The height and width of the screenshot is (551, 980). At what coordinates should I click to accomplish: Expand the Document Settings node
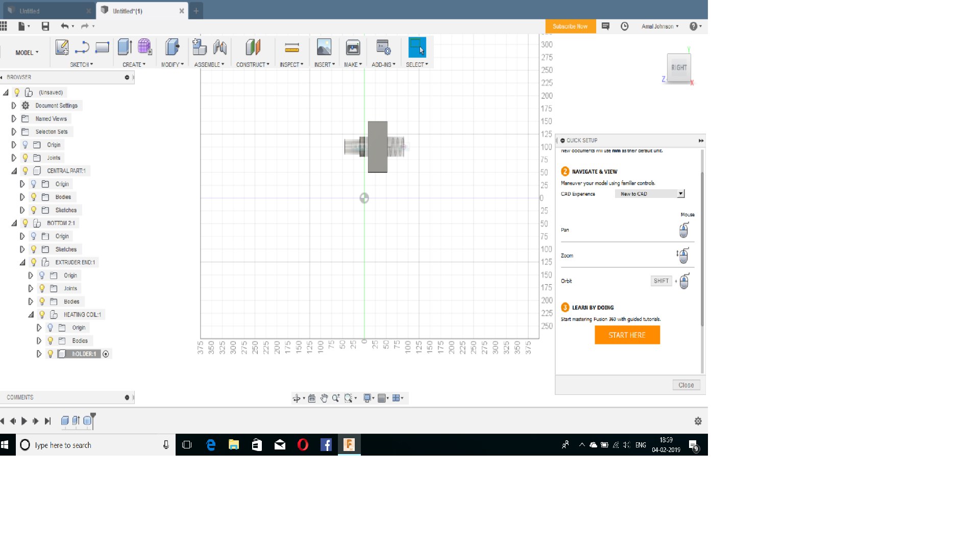(x=14, y=106)
